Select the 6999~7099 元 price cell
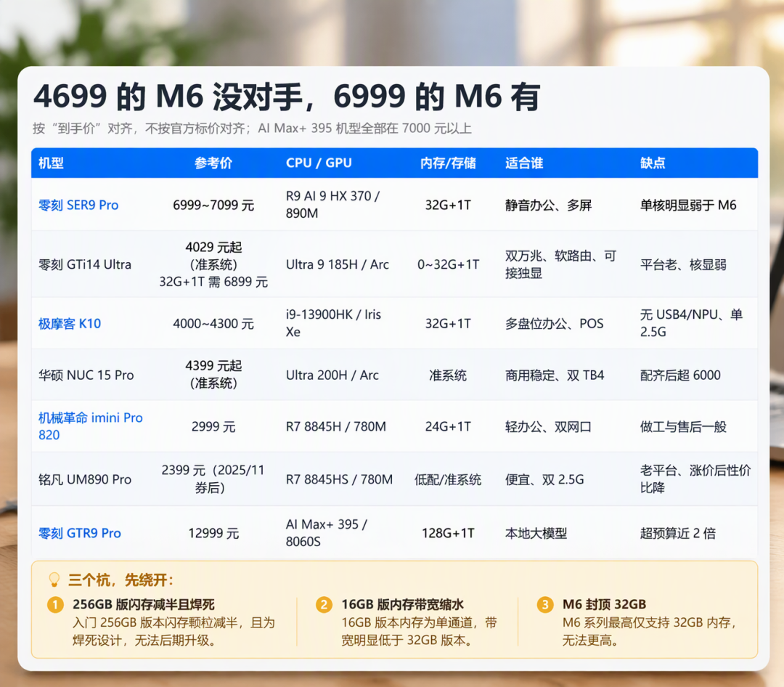Viewport: 784px width, 687px height. click(x=213, y=205)
